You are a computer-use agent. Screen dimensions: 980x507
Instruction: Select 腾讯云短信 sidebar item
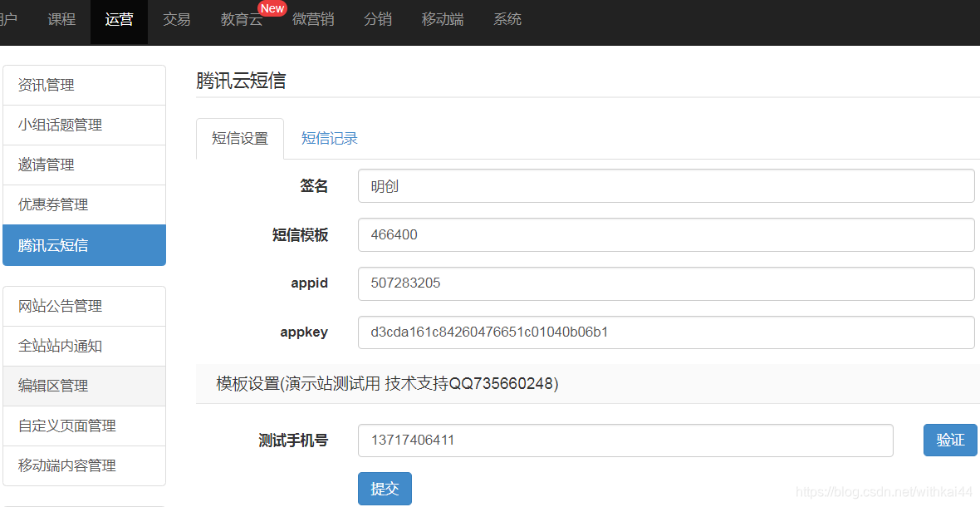click(x=85, y=245)
